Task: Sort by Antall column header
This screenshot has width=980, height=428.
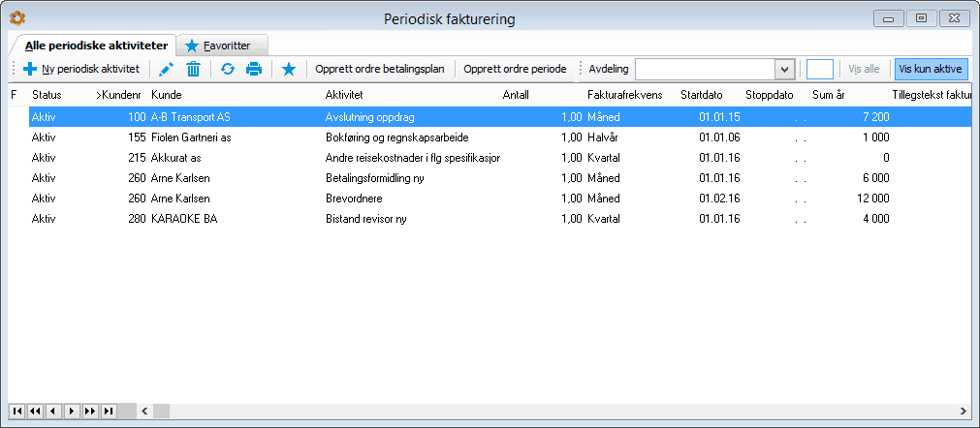Action: click(x=516, y=95)
